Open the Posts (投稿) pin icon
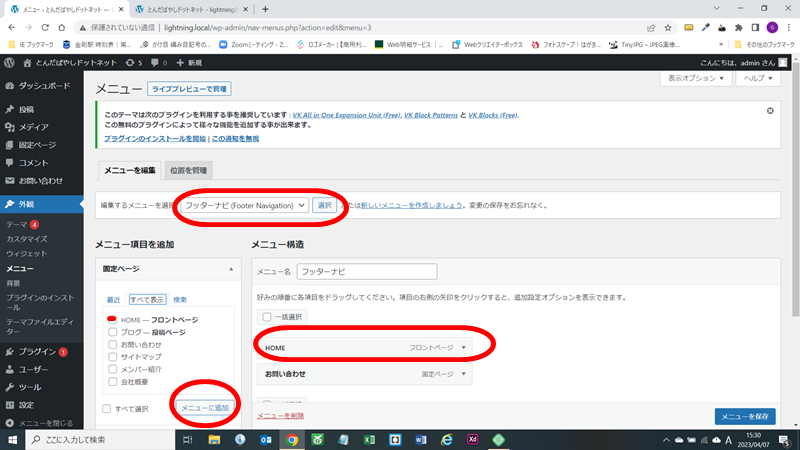Screen dimensions: 800x450 pos(9,109)
